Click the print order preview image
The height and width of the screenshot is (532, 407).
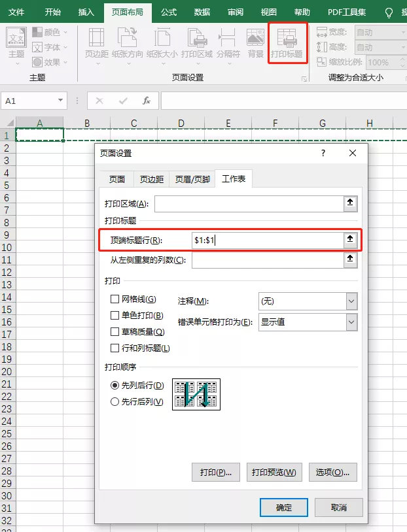click(x=196, y=394)
